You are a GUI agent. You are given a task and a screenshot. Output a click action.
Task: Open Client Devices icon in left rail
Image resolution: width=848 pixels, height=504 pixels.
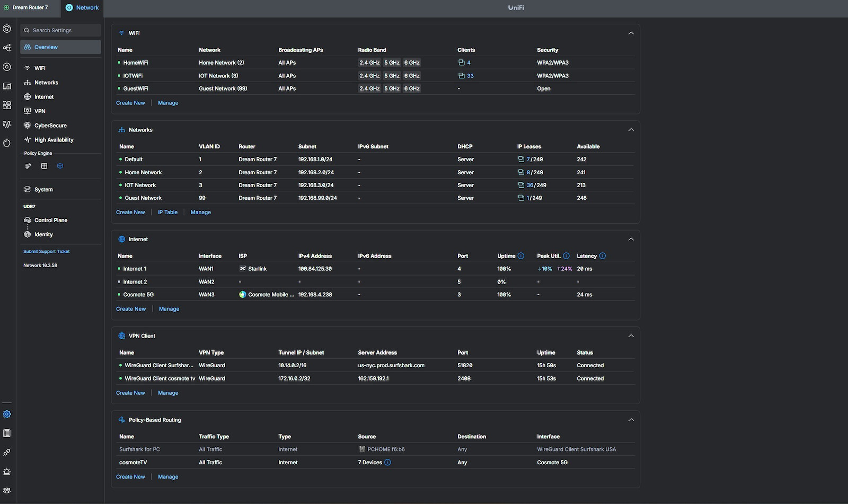click(x=7, y=86)
